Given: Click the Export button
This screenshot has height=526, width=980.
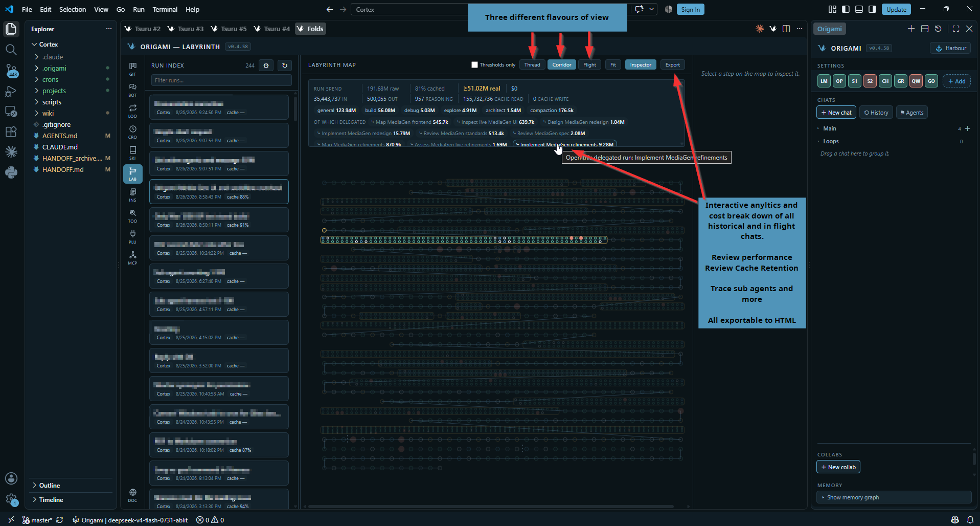Looking at the screenshot, I should coord(673,65).
